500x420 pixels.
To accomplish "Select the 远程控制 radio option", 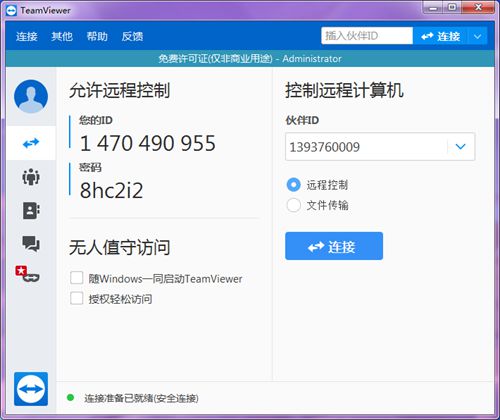I will 294,185.
